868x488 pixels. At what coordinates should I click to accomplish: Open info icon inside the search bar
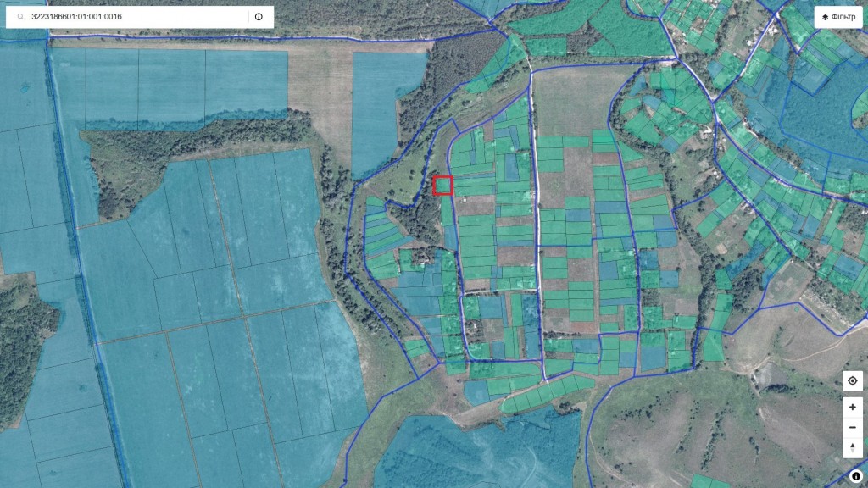tap(259, 17)
